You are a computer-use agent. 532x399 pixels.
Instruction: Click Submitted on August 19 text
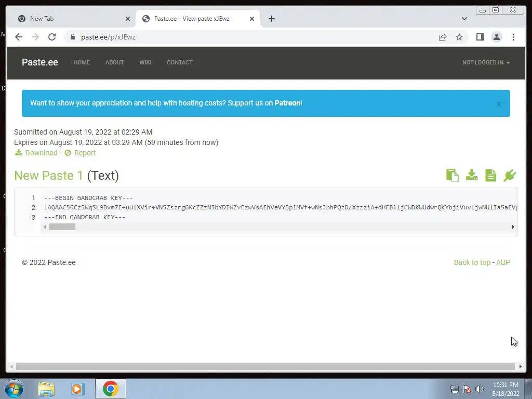(83, 132)
